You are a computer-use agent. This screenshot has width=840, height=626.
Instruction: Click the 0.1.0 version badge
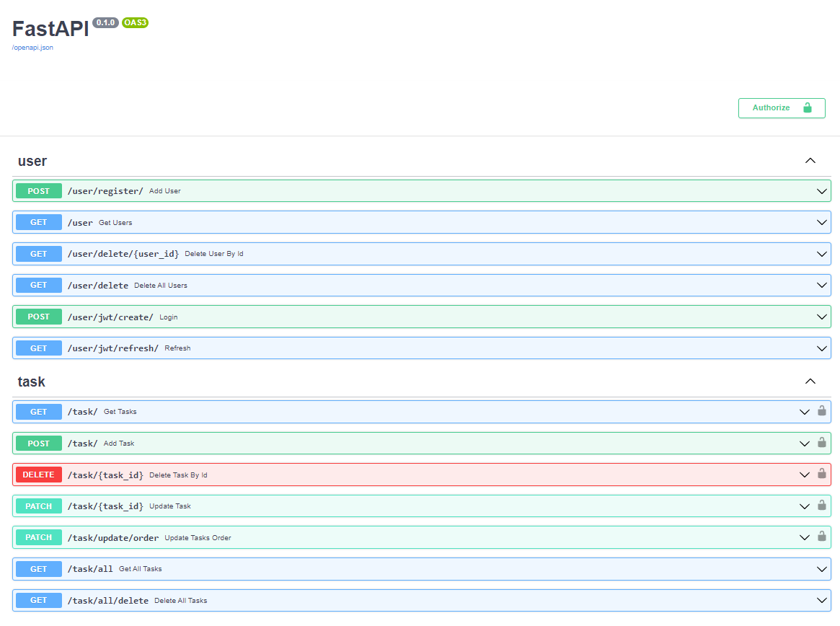[105, 22]
